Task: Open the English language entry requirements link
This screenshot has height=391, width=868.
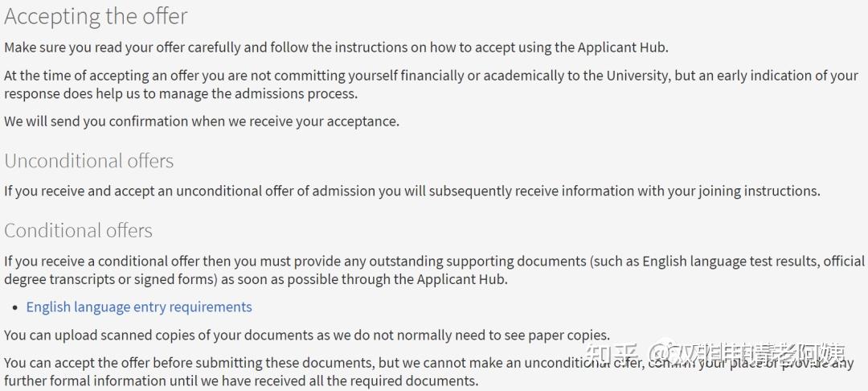Action: point(139,307)
